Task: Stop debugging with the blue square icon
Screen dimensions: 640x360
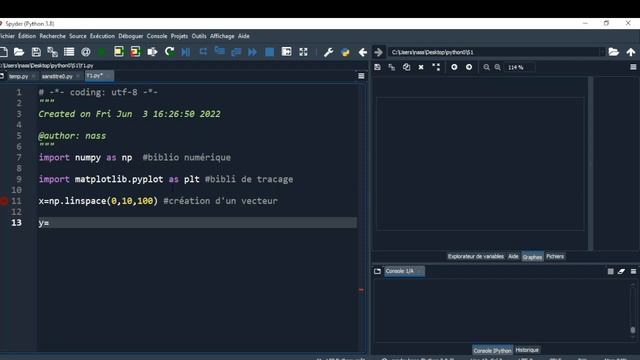Action: click(269, 52)
